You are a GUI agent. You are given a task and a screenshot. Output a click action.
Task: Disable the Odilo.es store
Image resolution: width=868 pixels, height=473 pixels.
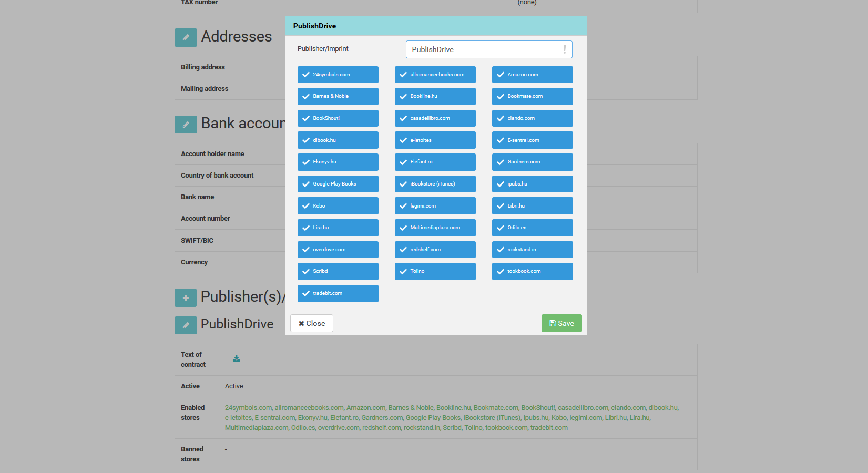coord(533,228)
